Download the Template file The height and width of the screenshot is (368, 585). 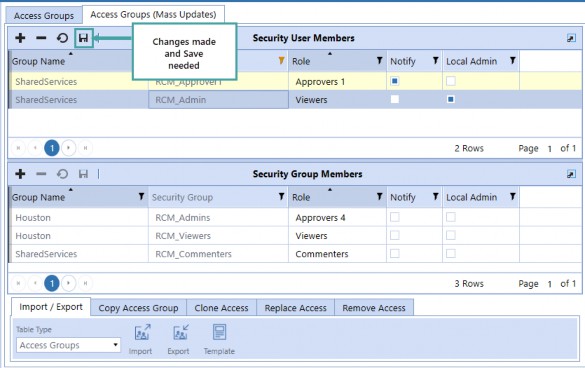(219, 333)
